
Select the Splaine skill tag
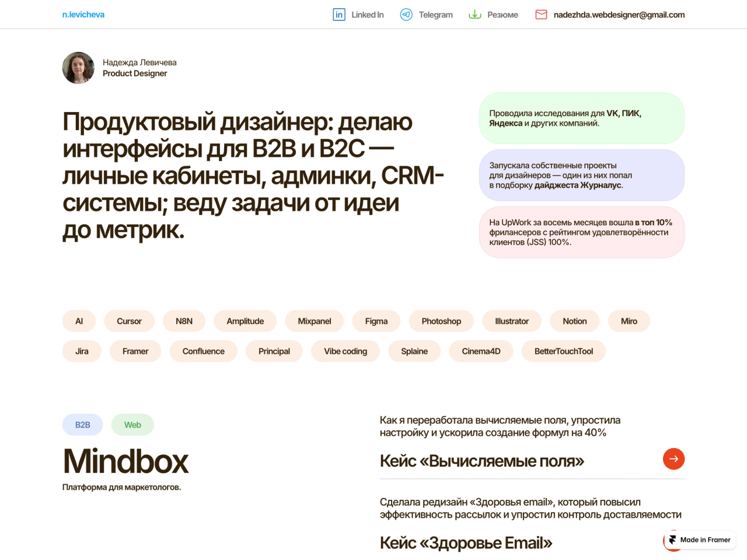click(x=414, y=351)
